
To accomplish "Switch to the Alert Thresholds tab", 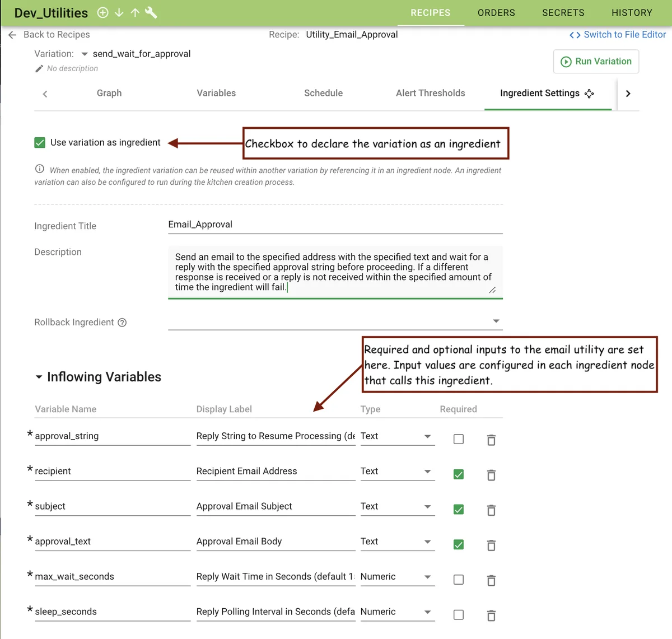I will pyautogui.click(x=430, y=93).
